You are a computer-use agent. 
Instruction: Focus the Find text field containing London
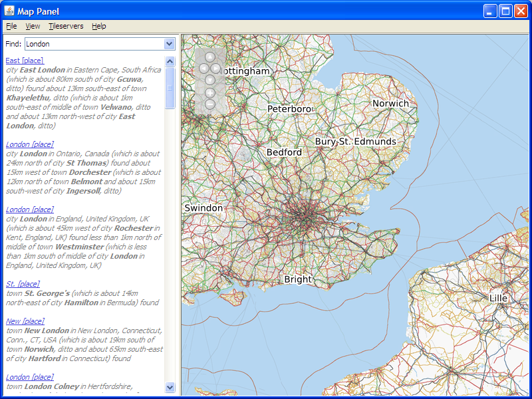pyautogui.click(x=94, y=44)
